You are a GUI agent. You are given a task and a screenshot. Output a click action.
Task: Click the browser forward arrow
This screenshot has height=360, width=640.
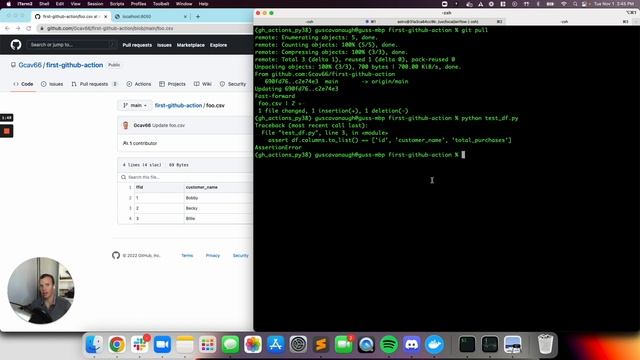click(18, 28)
